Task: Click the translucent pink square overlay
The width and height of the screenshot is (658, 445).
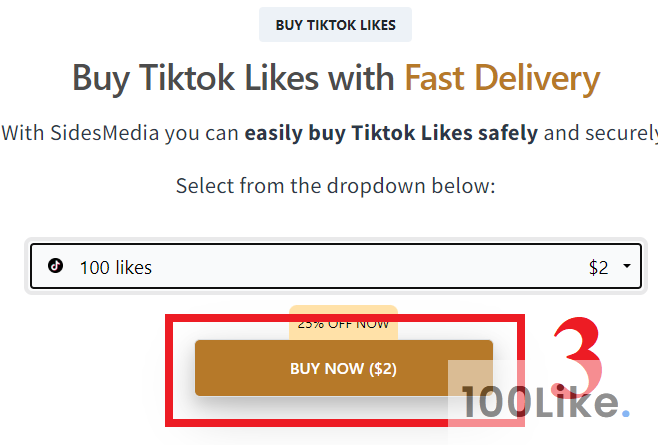Action: coord(486,393)
